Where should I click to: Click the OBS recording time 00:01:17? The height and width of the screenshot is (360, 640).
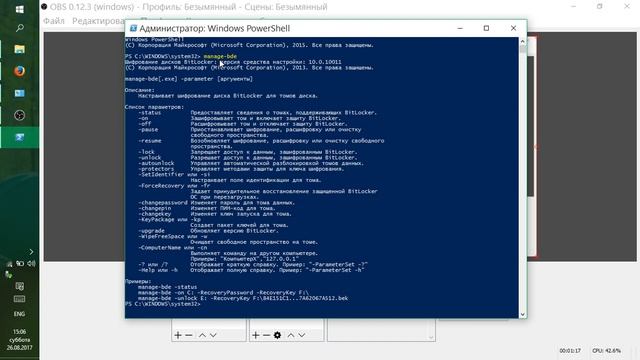(x=570, y=351)
